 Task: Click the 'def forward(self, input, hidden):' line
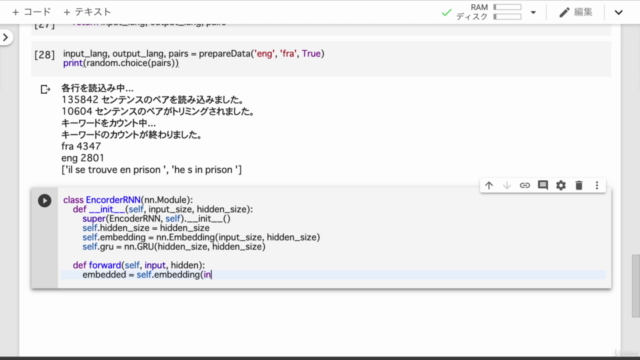[x=139, y=265]
